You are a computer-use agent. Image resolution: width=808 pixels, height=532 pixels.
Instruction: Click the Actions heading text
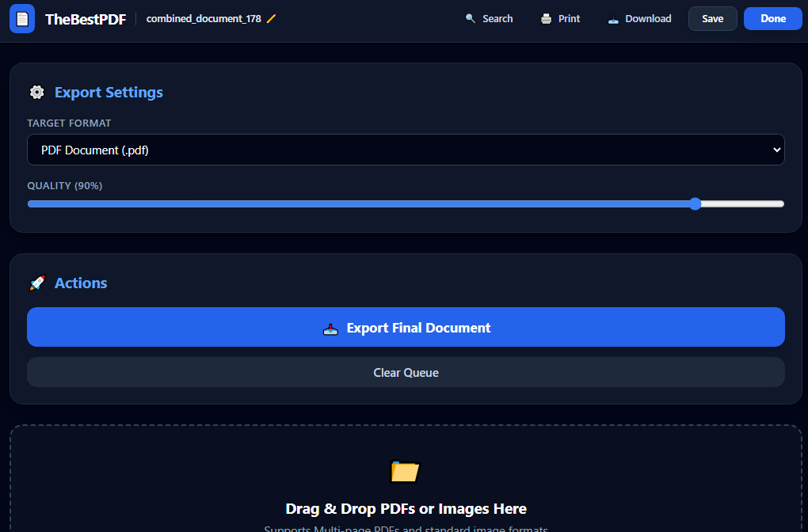81,283
